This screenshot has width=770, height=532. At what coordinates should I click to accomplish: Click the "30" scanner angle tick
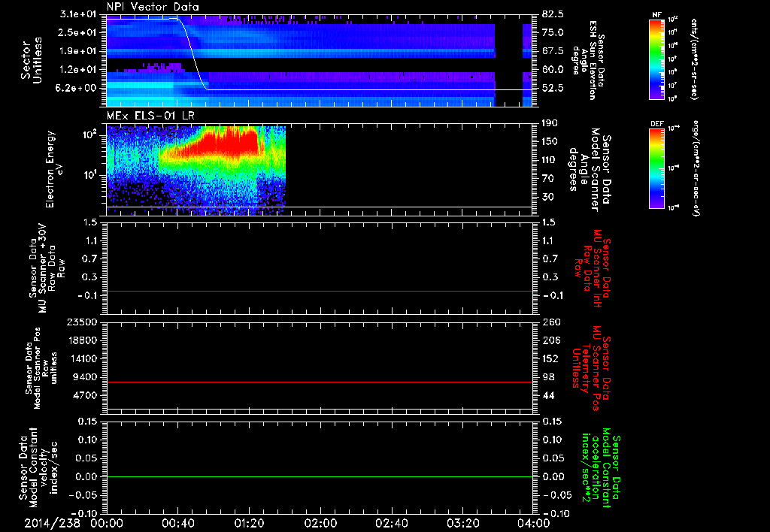click(548, 197)
